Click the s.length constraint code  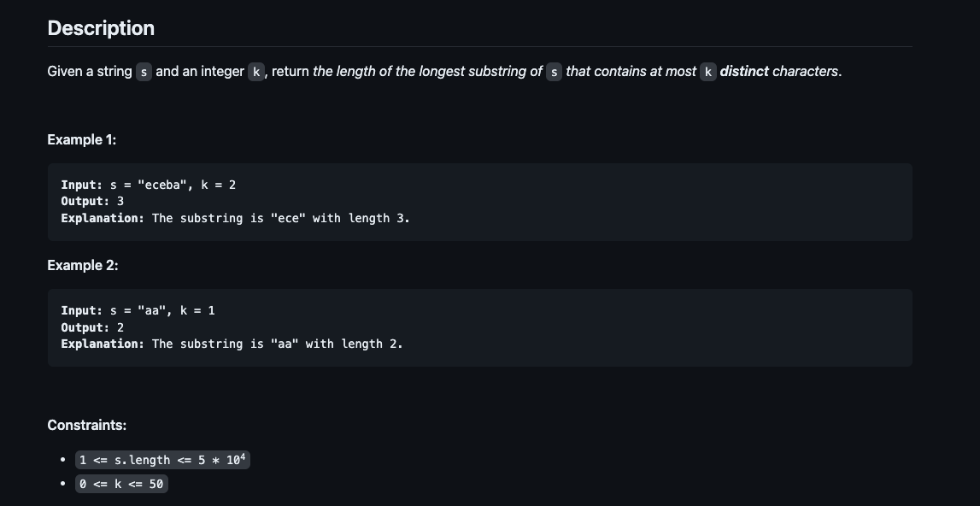pos(162,460)
